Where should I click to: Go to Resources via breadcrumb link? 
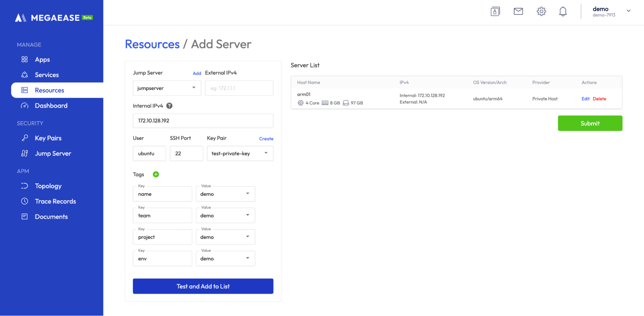click(152, 44)
